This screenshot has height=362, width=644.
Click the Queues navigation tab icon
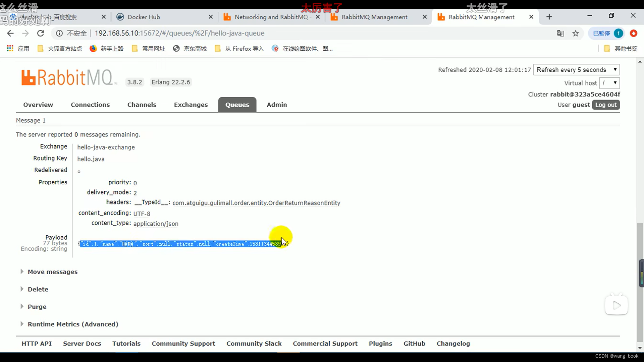[x=237, y=104]
